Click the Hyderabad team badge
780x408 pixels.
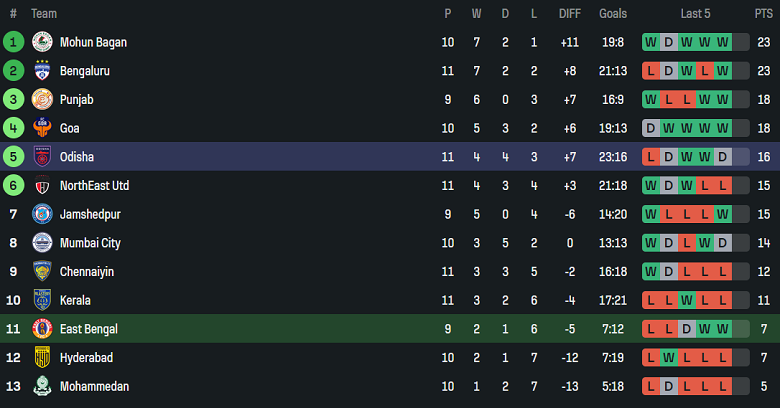[42, 357]
